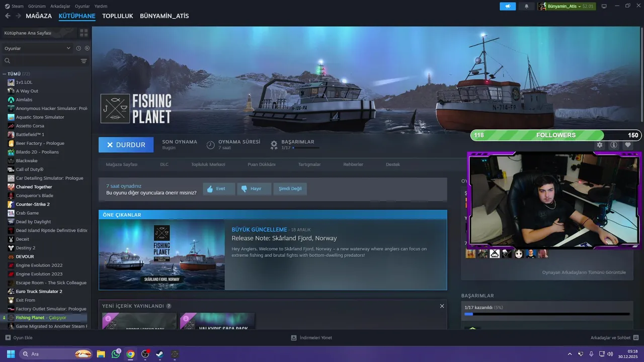Go back with the left arrow
The width and height of the screenshot is (644, 362).
click(x=8, y=16)
